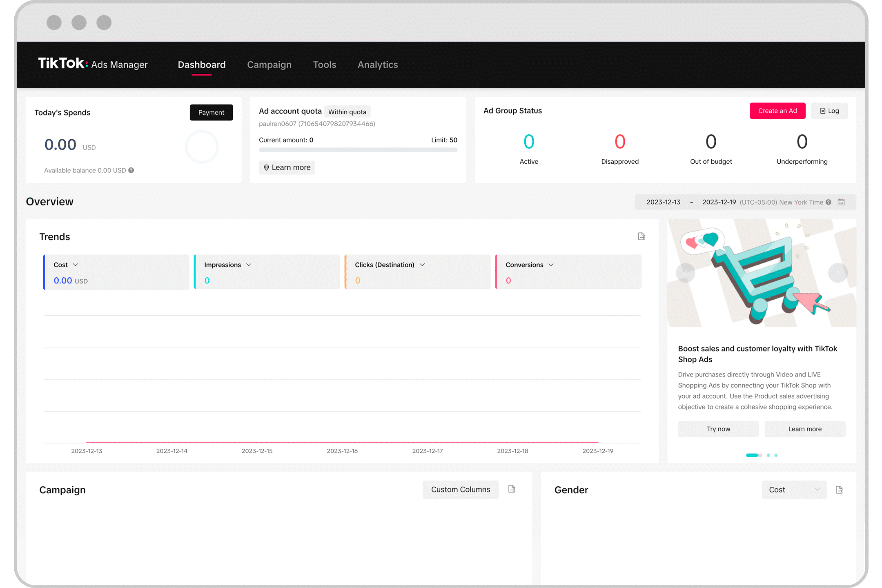Select the Campaign tab in navigation
Image resolution: width=882 pixels, height=588 pixels.
coord(269,65)
